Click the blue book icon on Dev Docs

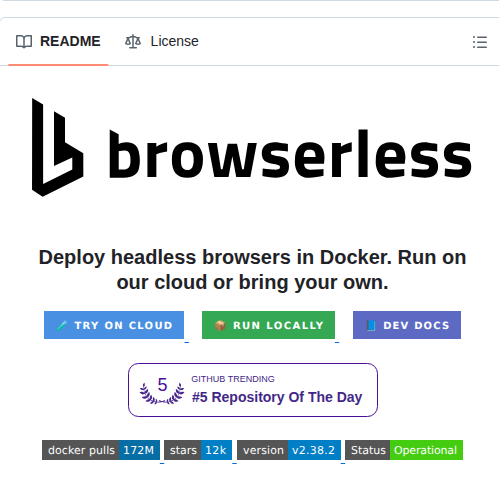371,325
